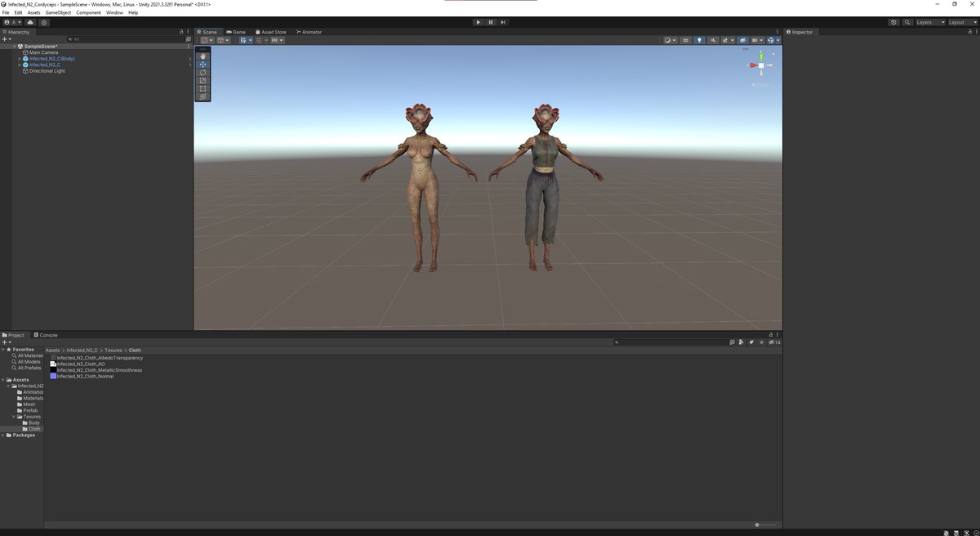The width and height of the screenshot is (980, 536).
Task: Select the Move tool in scene toolbar
Action: [203, 65]
